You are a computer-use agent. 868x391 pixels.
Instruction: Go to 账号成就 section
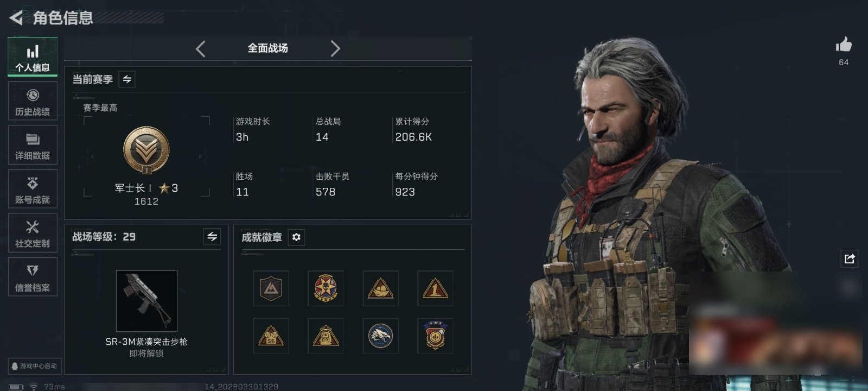point(33,189)
